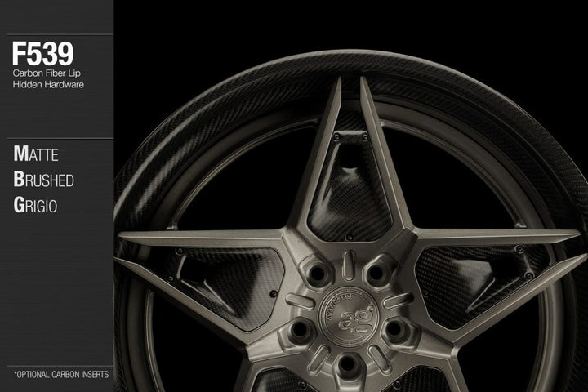Select the 'Carbon Fiber Lip' text
This screenshot has width=588, height=392.
pyautogui.click(x=47, y=73)
